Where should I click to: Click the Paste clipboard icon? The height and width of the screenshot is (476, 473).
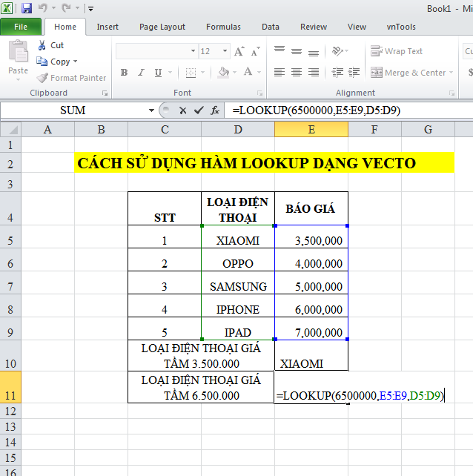click(19, 51)
